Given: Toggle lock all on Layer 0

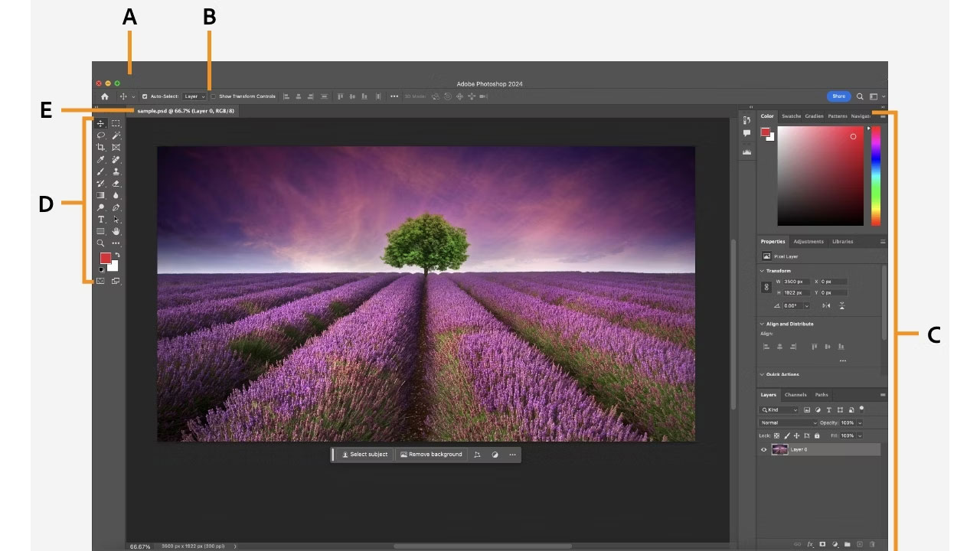Looking at the screenshot, I should [817, 435].
